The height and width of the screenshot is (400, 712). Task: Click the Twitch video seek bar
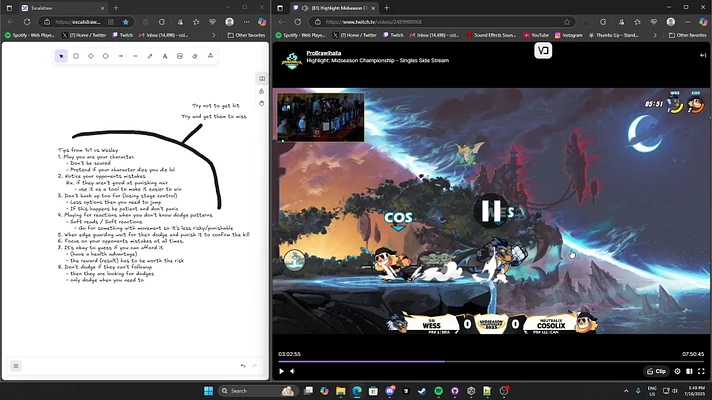491,362
